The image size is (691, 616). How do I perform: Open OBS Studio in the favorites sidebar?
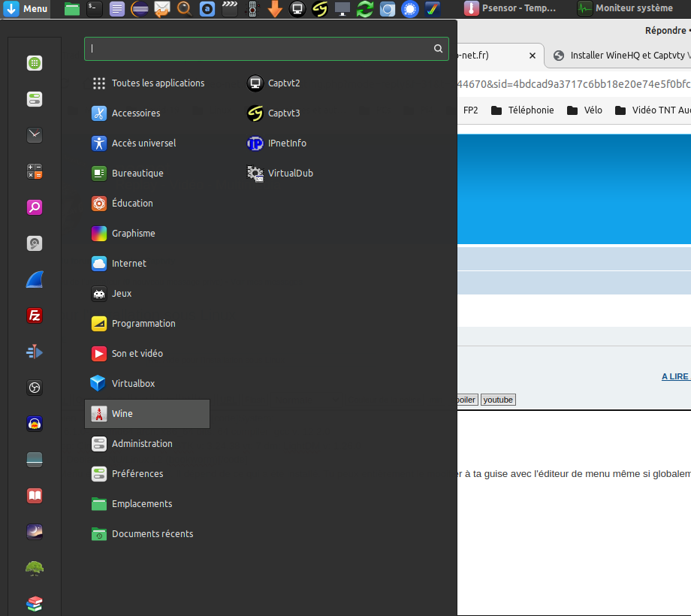[x=34, y=388]
